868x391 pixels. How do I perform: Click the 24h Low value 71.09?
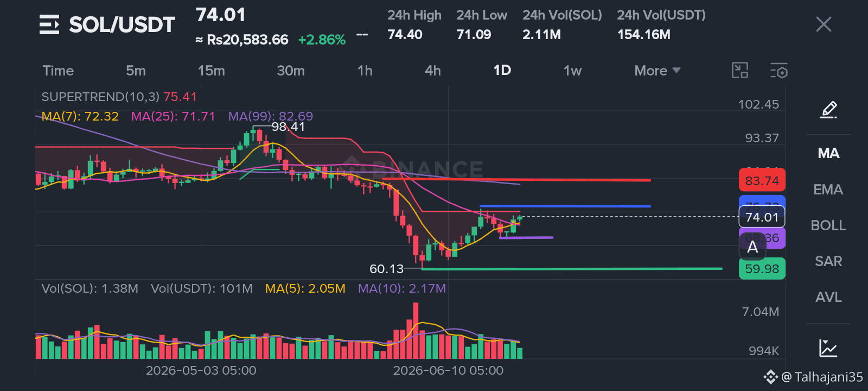point(474,35)
